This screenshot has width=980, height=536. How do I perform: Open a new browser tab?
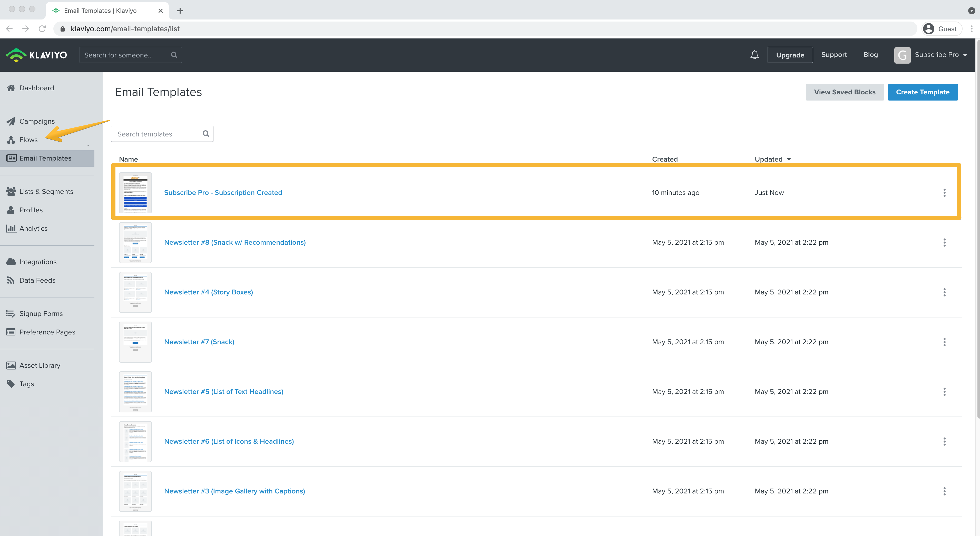point(180,11)
